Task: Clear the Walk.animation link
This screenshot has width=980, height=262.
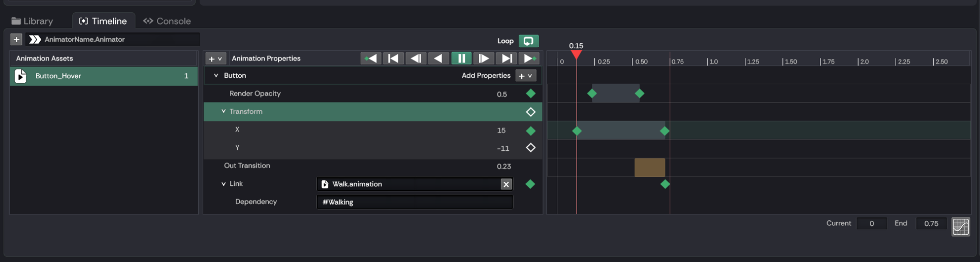Action: tap(506, 184)
